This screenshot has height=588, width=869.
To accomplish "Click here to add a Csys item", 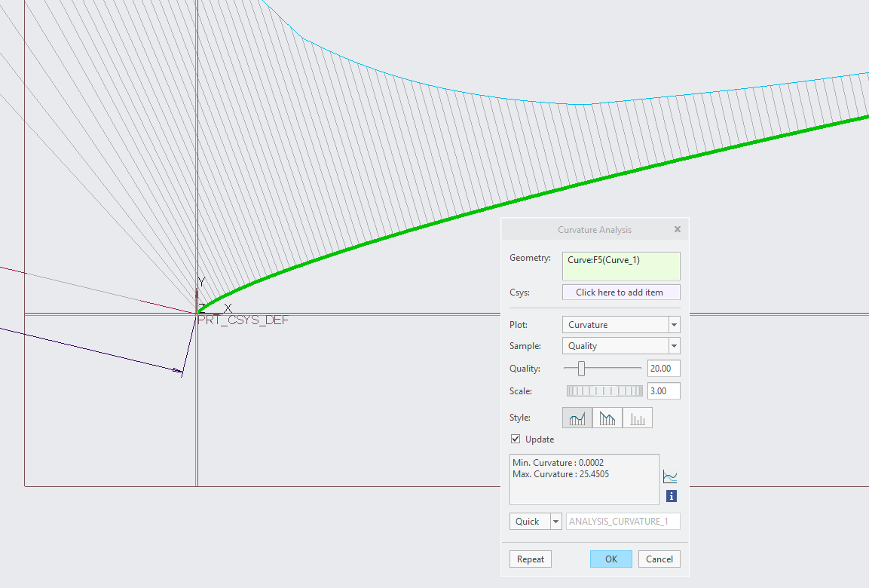I will [x=620, y=292].
